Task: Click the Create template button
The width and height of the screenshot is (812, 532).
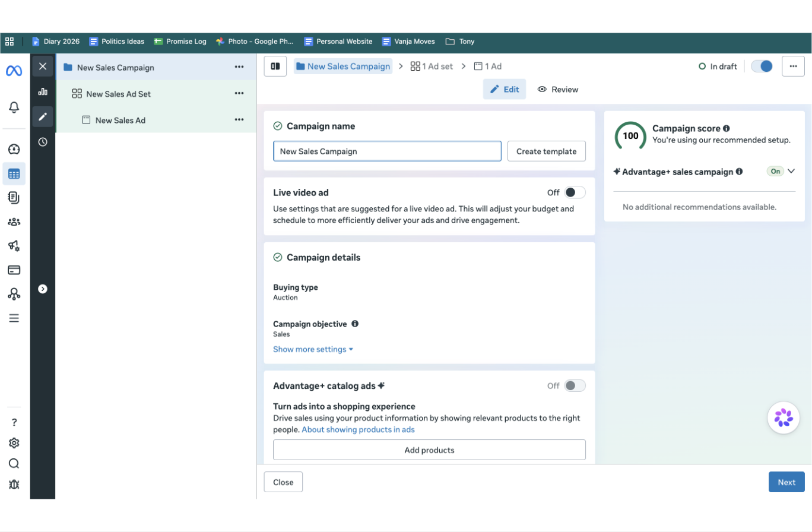Action: [x=547, y=151]
